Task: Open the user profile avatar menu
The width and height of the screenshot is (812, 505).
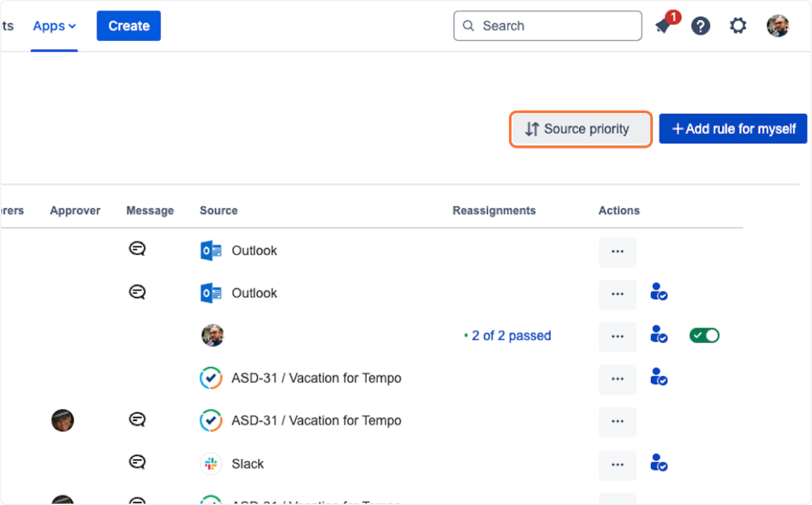Action: click(777, 26)
